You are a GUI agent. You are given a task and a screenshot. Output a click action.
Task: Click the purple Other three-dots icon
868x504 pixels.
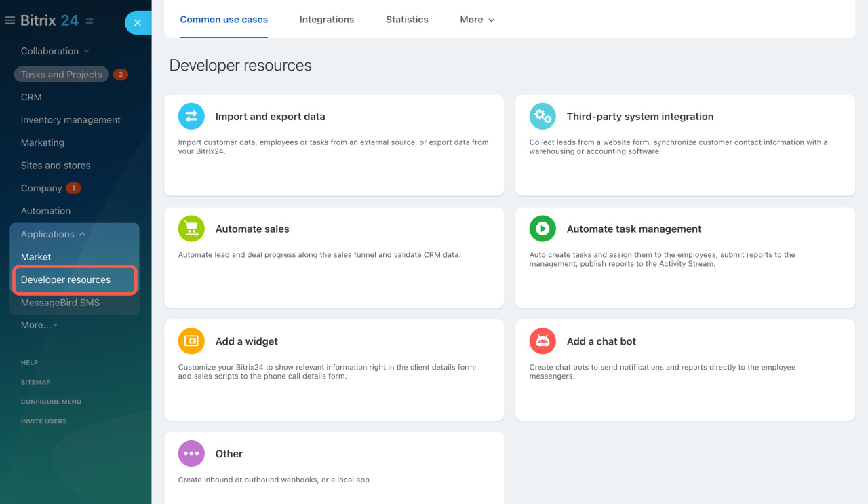(x=191, y=454)
